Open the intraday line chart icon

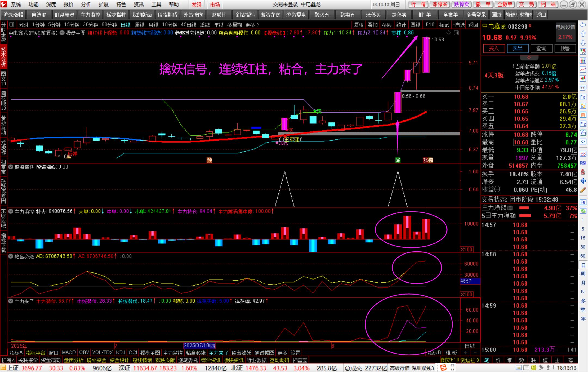(583, 70)
